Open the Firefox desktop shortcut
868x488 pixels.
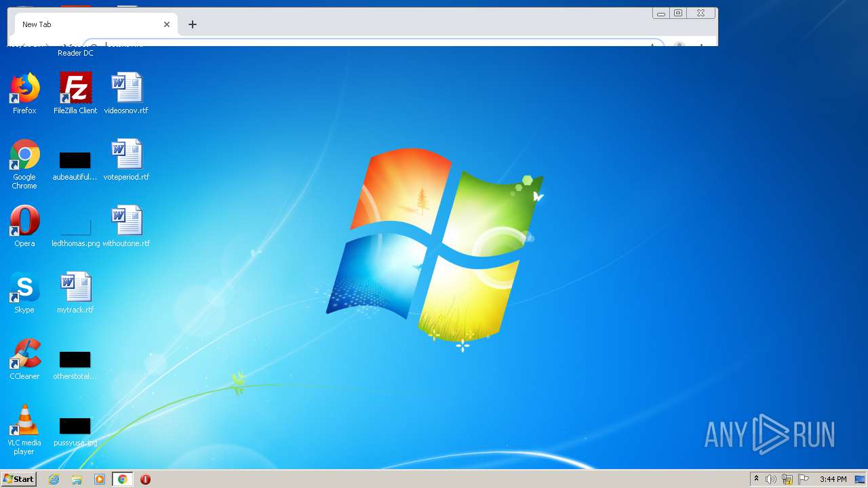pos(24,94)
